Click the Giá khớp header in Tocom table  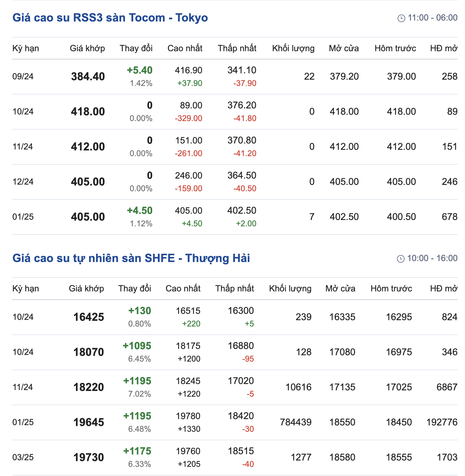(87, 48)
